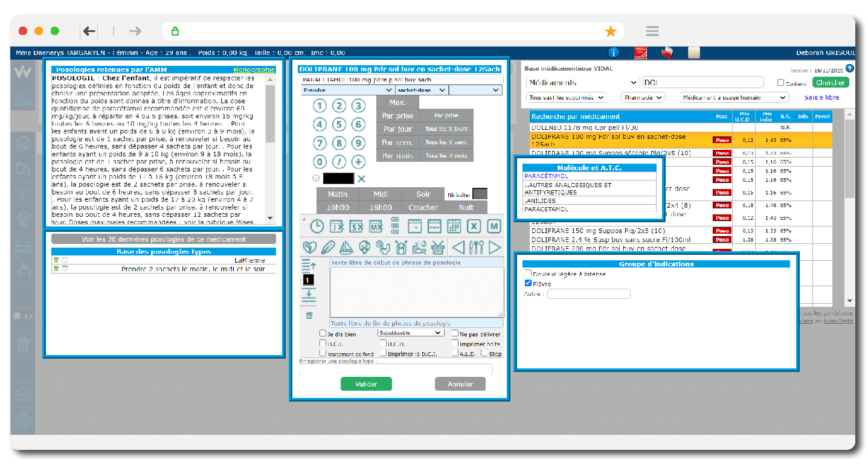Click the clock icon in posology toolbar

(x=317, y=226)
